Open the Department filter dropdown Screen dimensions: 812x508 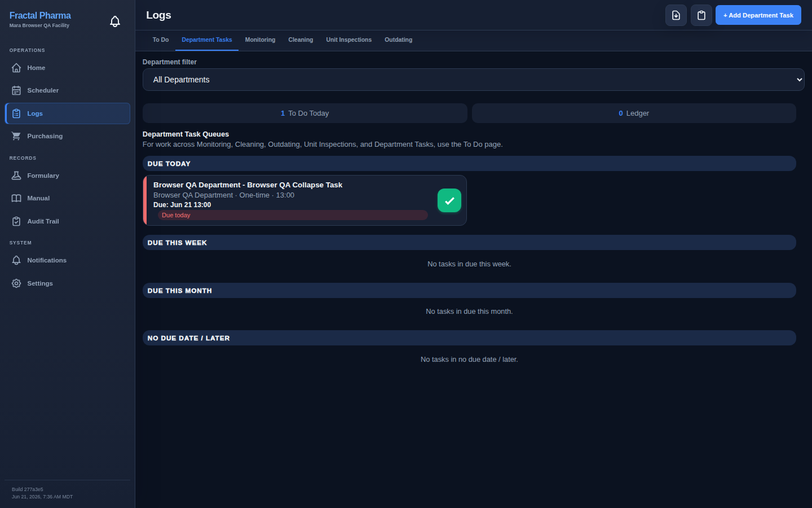click(473, 80)
